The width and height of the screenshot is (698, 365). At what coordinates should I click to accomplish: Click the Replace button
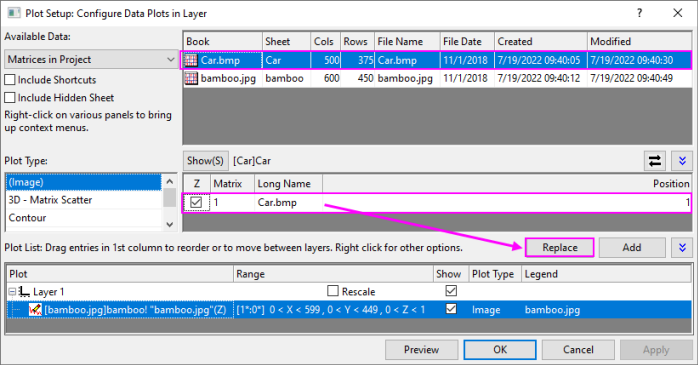tap(560, 247)
